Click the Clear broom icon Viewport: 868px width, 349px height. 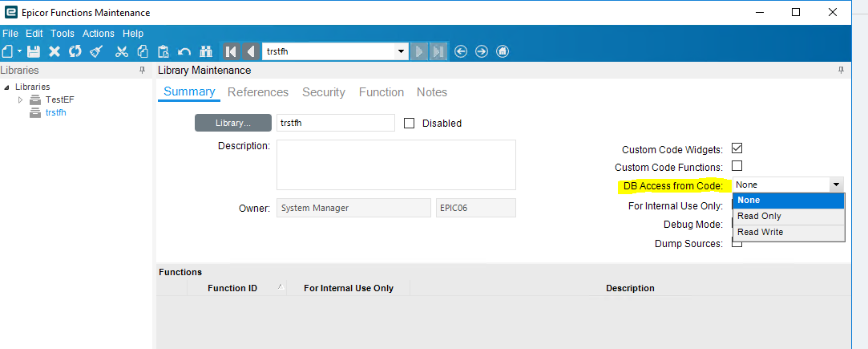[x=96, y=51]
